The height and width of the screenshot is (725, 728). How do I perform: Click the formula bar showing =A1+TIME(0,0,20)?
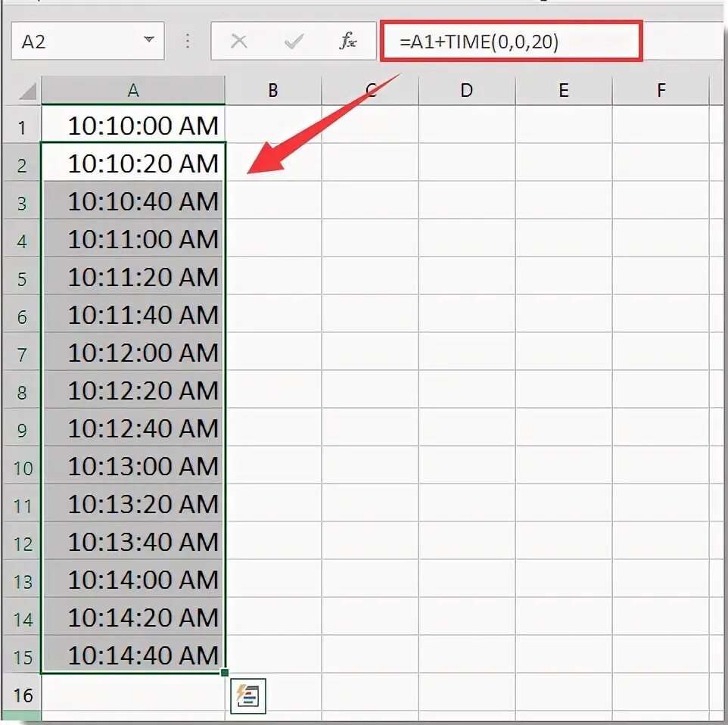click(x=507, y=42)
